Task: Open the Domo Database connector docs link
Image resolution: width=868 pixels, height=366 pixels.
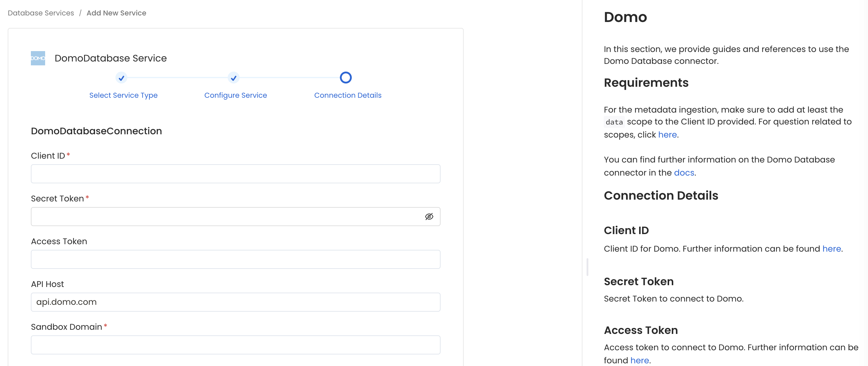Action: coord(684,172)
